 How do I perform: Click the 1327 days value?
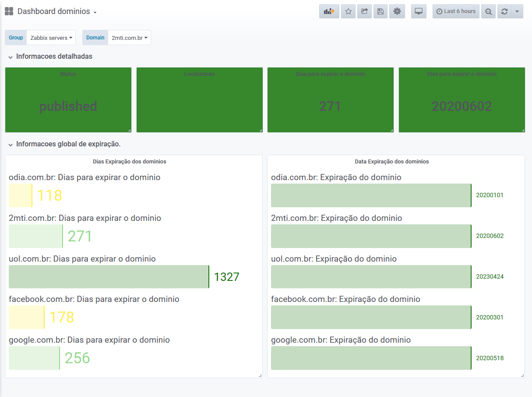pos(227,277)
